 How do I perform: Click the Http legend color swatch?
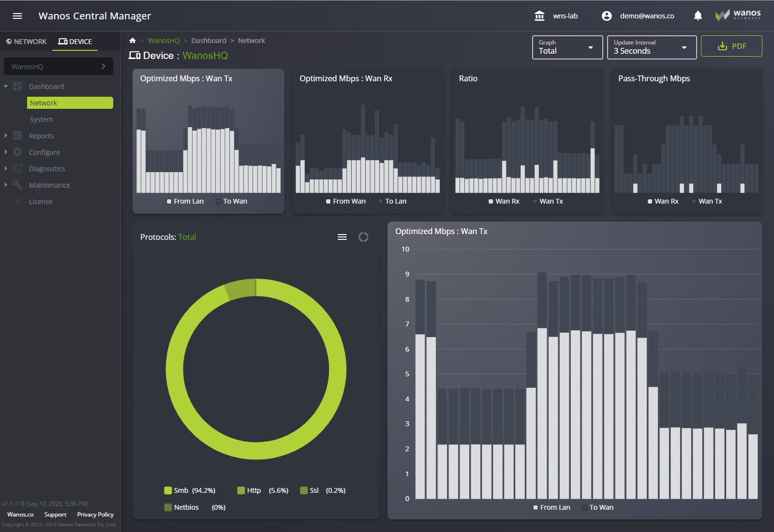pyautogui.click(x=241, y=490)
